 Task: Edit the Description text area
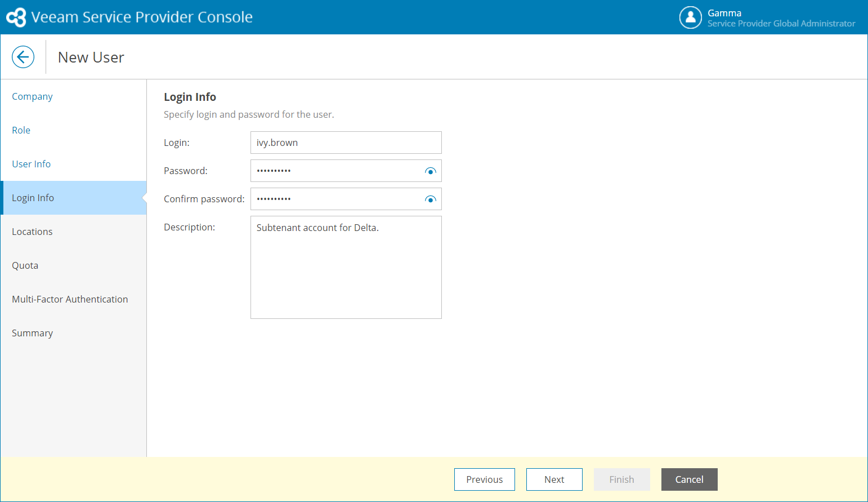point(346,268)
